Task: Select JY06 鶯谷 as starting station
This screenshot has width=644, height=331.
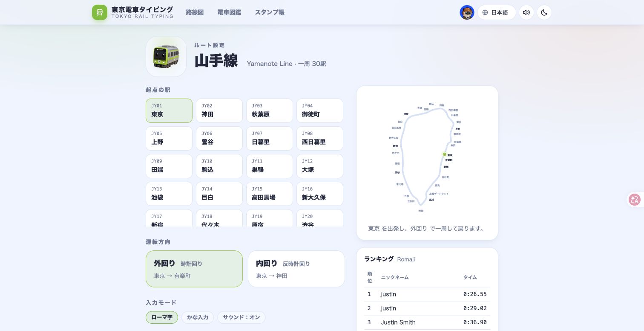Action: click(219, 138)
